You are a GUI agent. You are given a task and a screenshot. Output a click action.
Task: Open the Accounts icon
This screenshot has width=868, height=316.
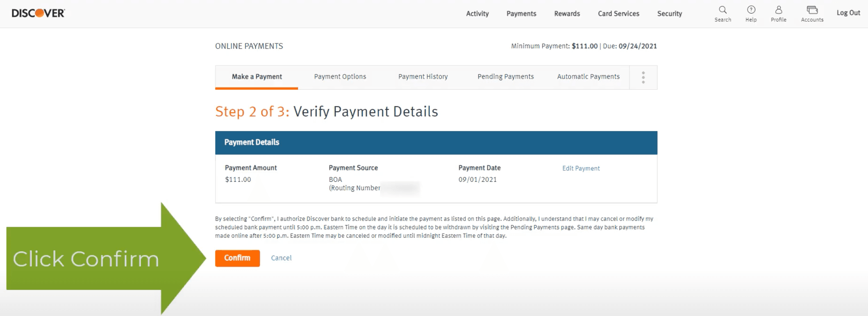[812, 14]
